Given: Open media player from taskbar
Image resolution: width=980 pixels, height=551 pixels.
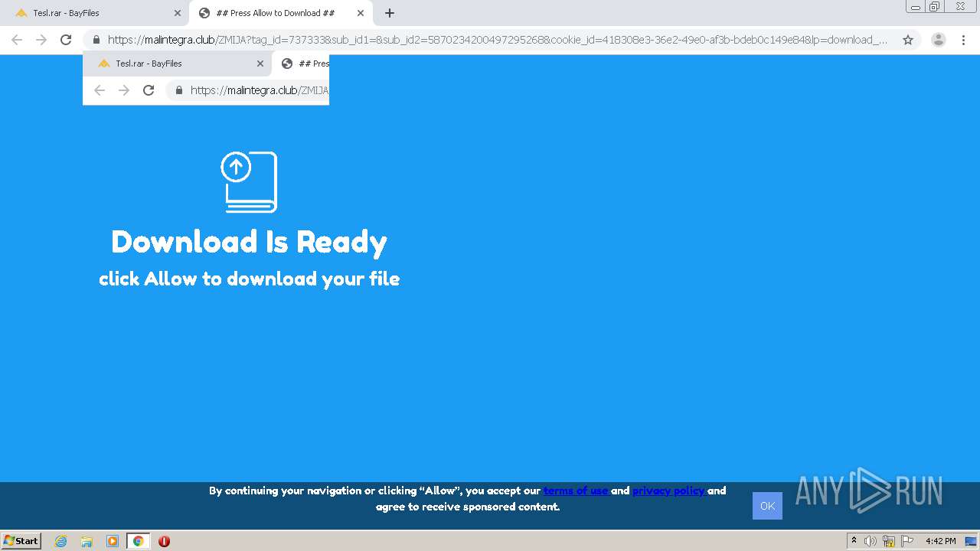Looking at the screenshot, I should [113, 541].
